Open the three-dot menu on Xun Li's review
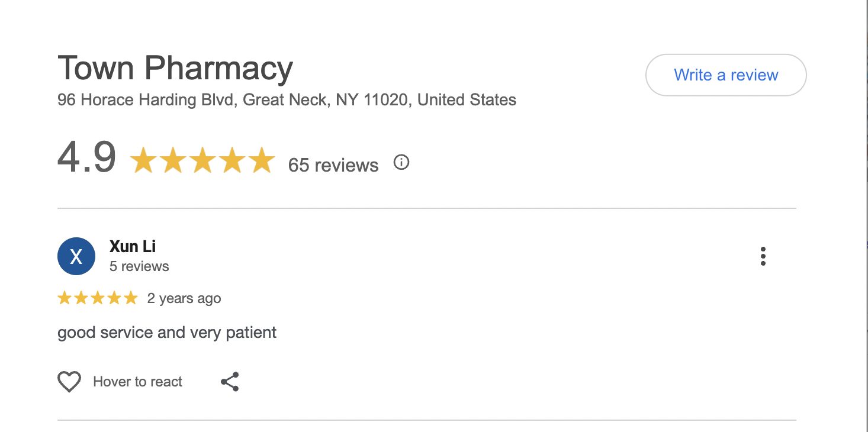The width and height of the screenshot is (868, 432). click(x=763, y=256)
